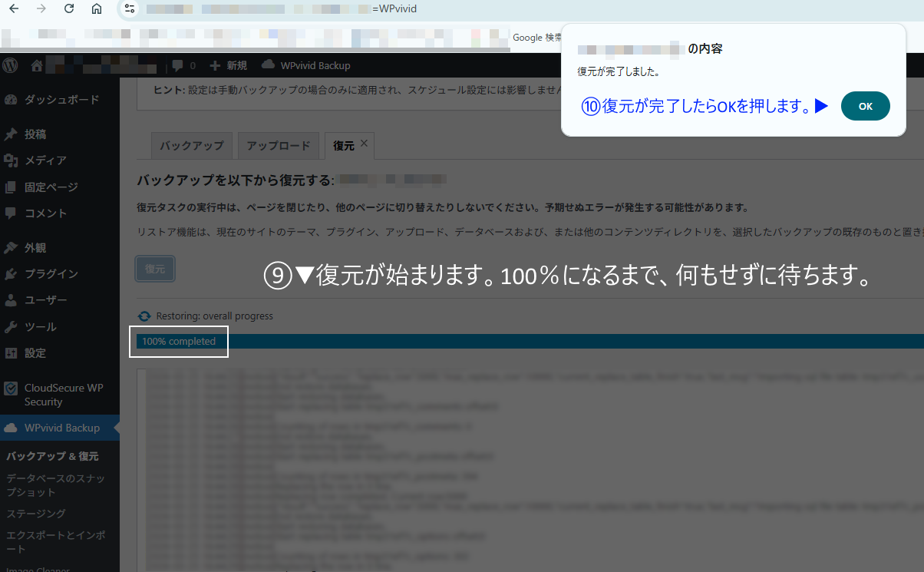Screen dimensions: 924x572
Task: Close the 復元 tab with its X
Action: (x=364, y=143)
